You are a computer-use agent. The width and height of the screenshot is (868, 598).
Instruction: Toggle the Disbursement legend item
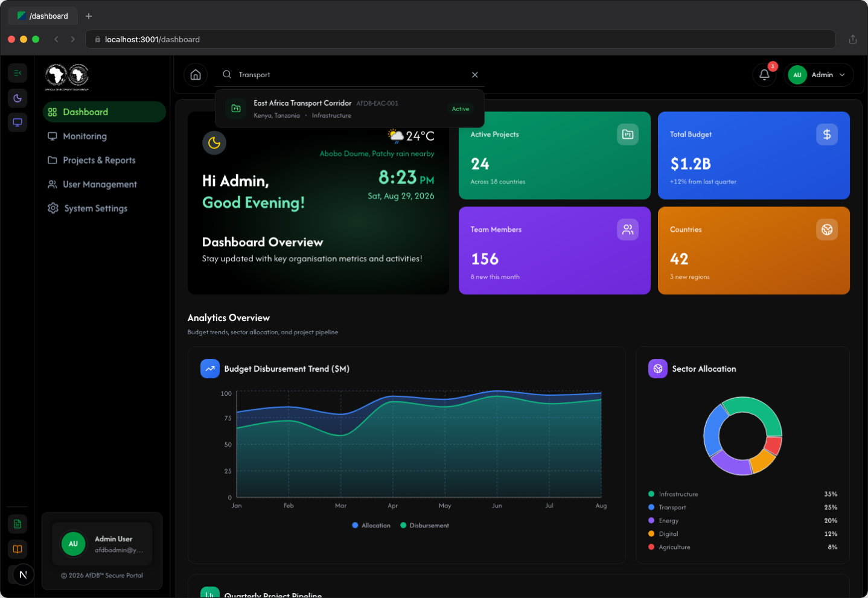(x=425, y=526)
